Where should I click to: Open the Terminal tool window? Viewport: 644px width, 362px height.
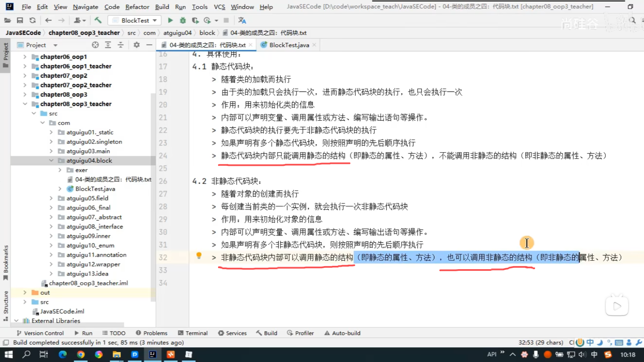(193, 333)
